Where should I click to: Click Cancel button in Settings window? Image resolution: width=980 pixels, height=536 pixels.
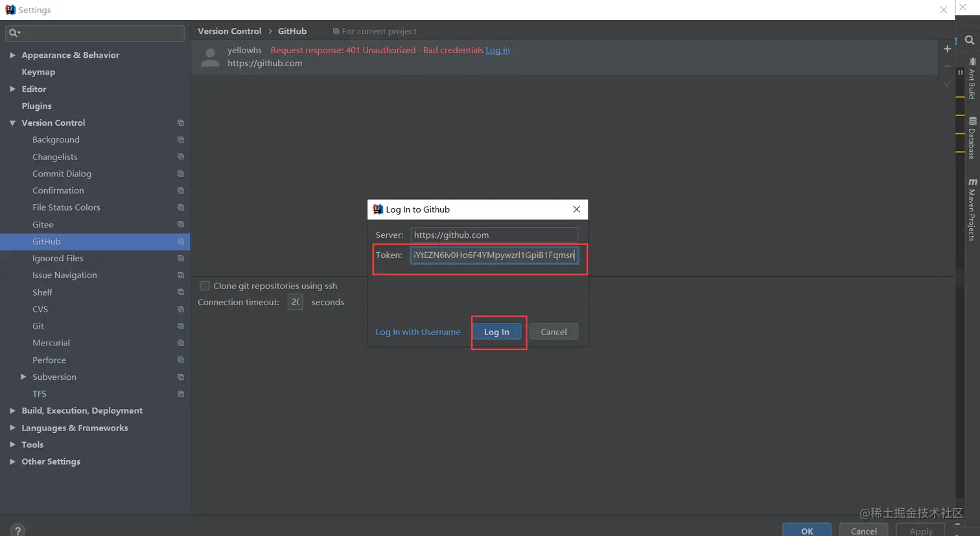864,530
